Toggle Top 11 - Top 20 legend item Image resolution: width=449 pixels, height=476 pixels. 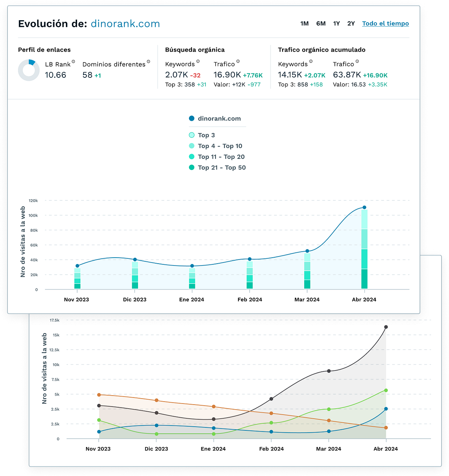221,157
